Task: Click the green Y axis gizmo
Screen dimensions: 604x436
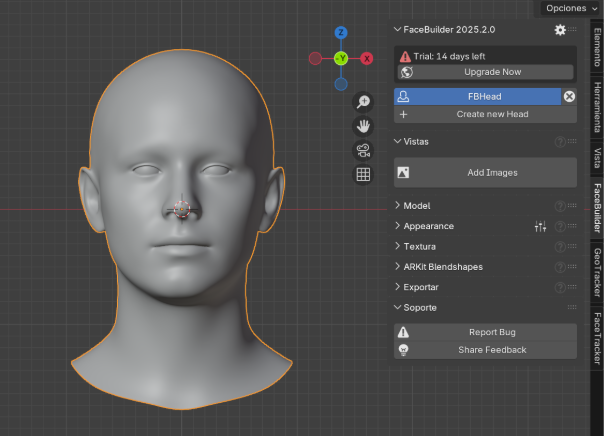Action: click(341, 59)
